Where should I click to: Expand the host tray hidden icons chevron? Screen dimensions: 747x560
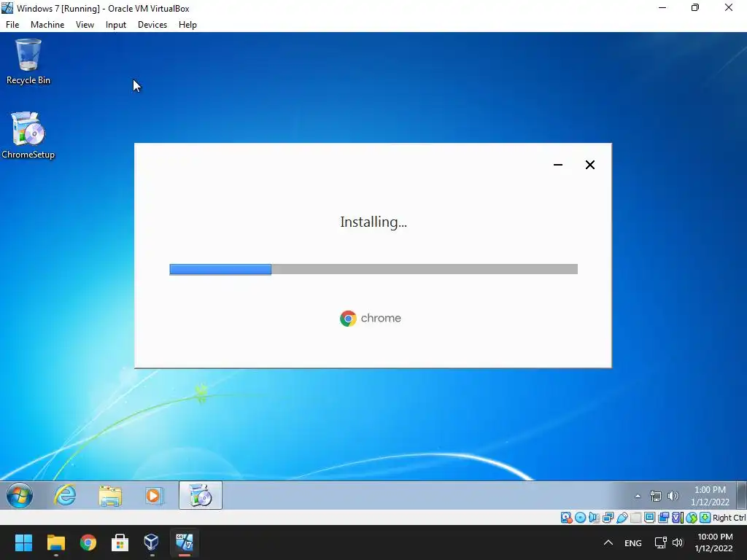click(x=608, y=542)
